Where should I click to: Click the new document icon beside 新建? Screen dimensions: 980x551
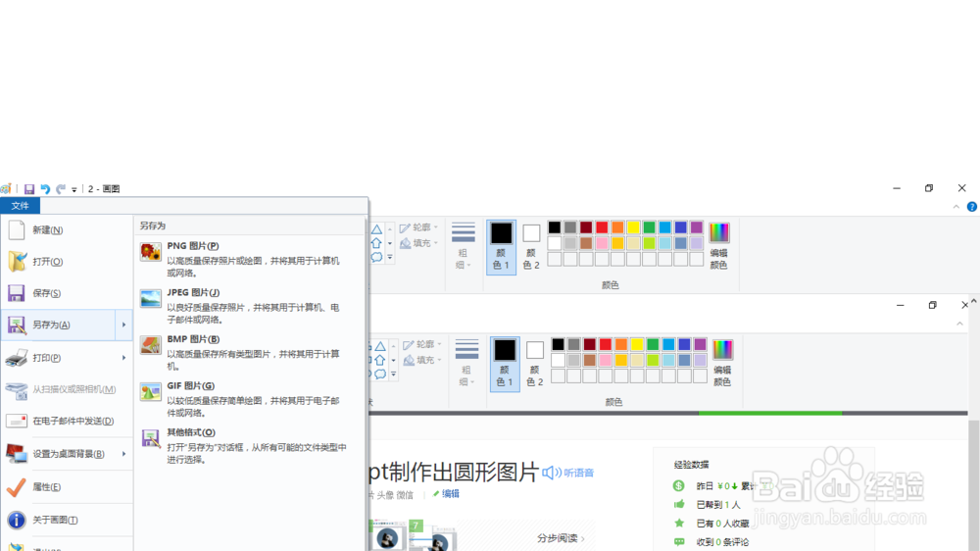pyautogui.click(x=17, y=230)
